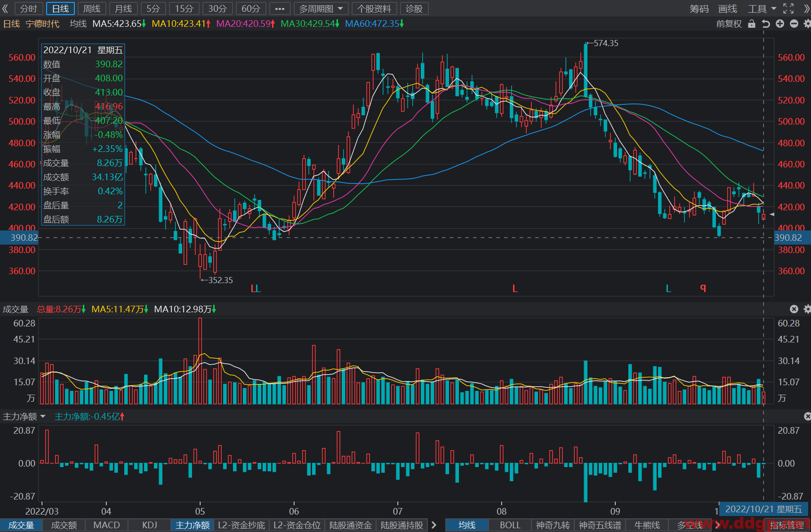Open the 工具 tools dropdown
The height and width of the screenshot is (532, 811).
[x=762, y=8]
